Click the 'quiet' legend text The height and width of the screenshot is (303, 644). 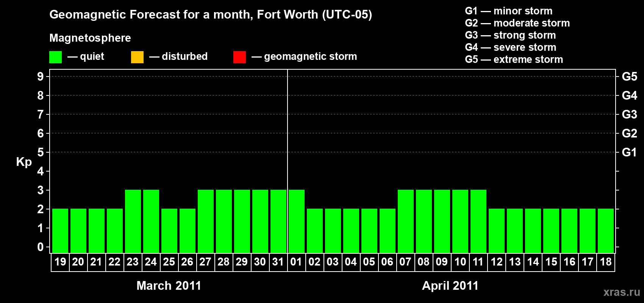click(92, 57)
